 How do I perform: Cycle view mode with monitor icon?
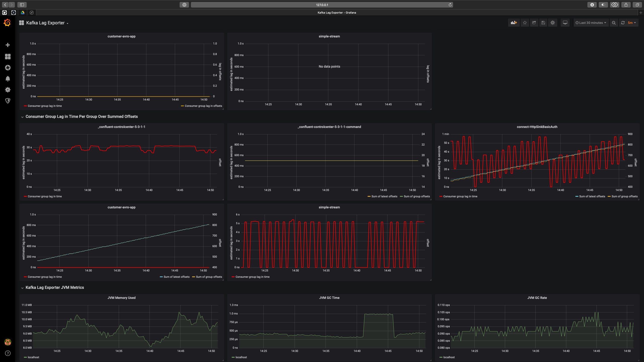click(565, 23)
